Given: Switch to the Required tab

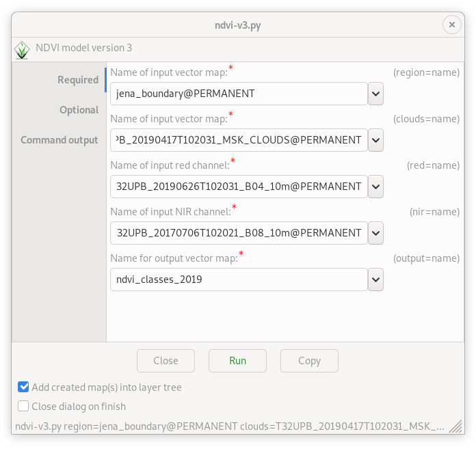Looking at the screenshot, I should 78,80.
